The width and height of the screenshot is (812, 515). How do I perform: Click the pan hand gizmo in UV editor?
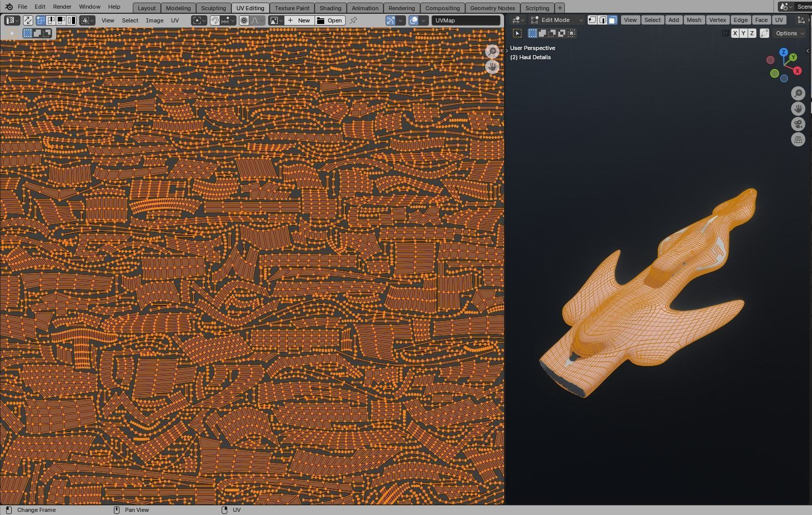coord(492,67)
